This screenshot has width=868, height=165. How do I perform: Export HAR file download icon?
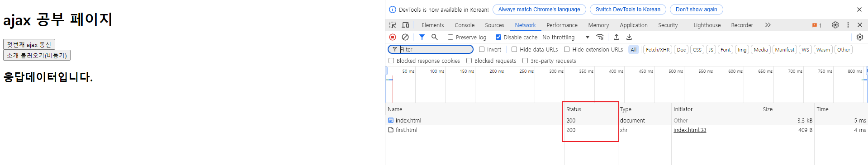coord(629,37)
